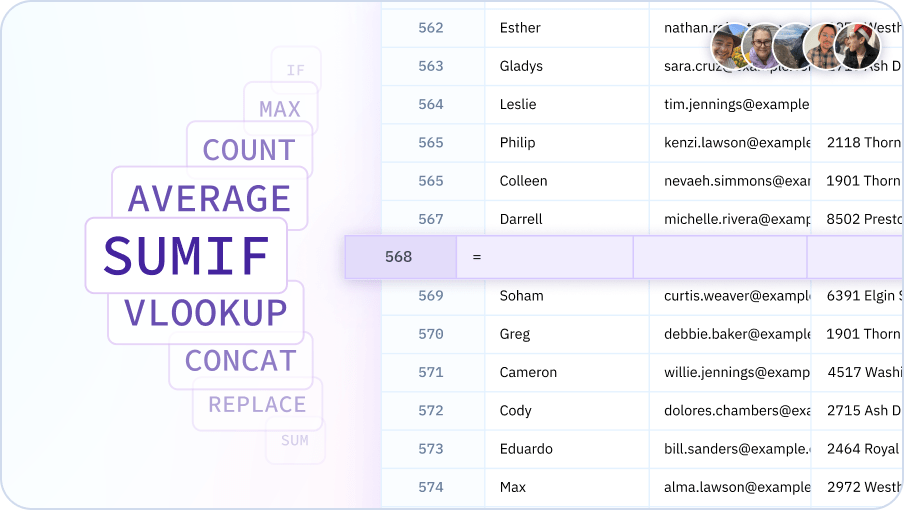Open the mountain landscape avatar
This screenshot has height=510, width=904.
[x=791, y=46]
